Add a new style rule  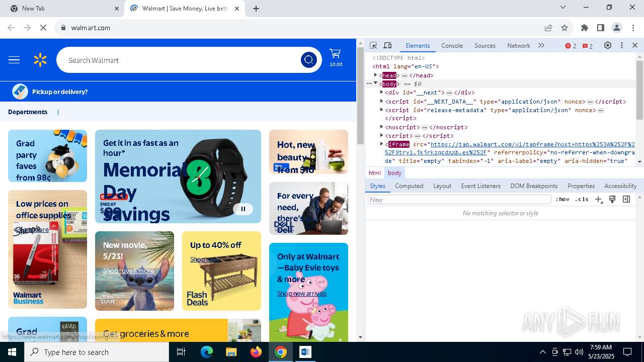(x=598, y=200)
